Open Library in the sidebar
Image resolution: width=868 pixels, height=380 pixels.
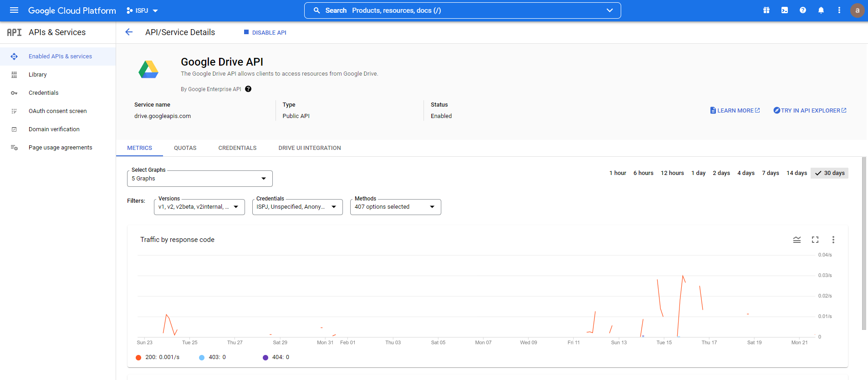click(x=38, y=75)
